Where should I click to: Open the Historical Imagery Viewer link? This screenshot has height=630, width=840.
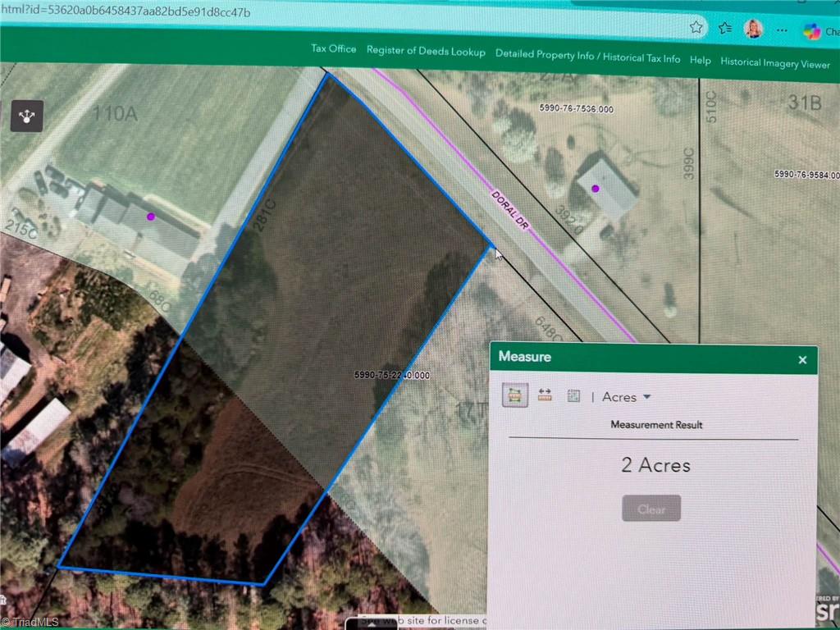pos(775,63)
